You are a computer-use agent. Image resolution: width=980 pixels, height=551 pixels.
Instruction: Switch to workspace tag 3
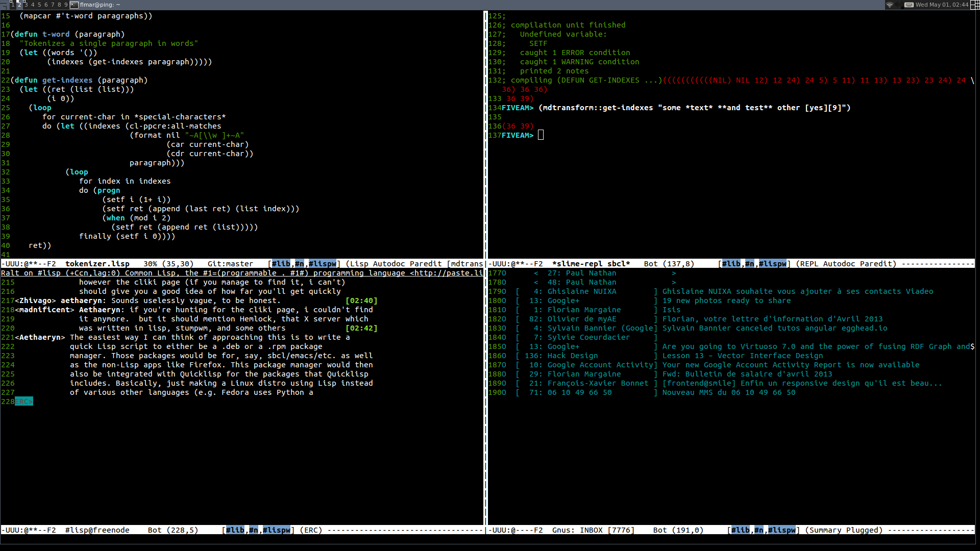click(x=26, y=5)
